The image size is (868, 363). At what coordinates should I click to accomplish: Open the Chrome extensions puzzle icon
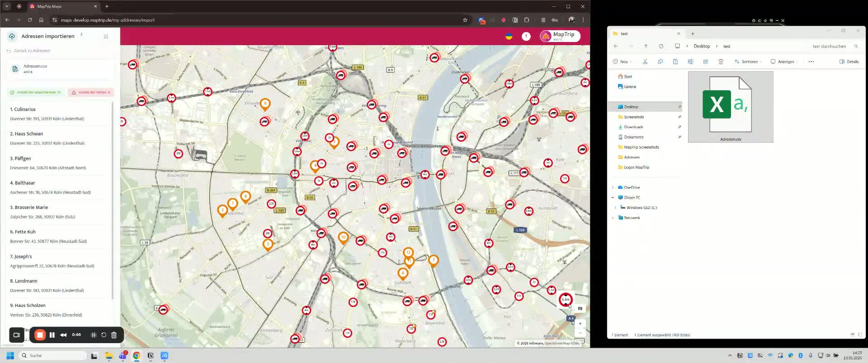pos(527,20)
